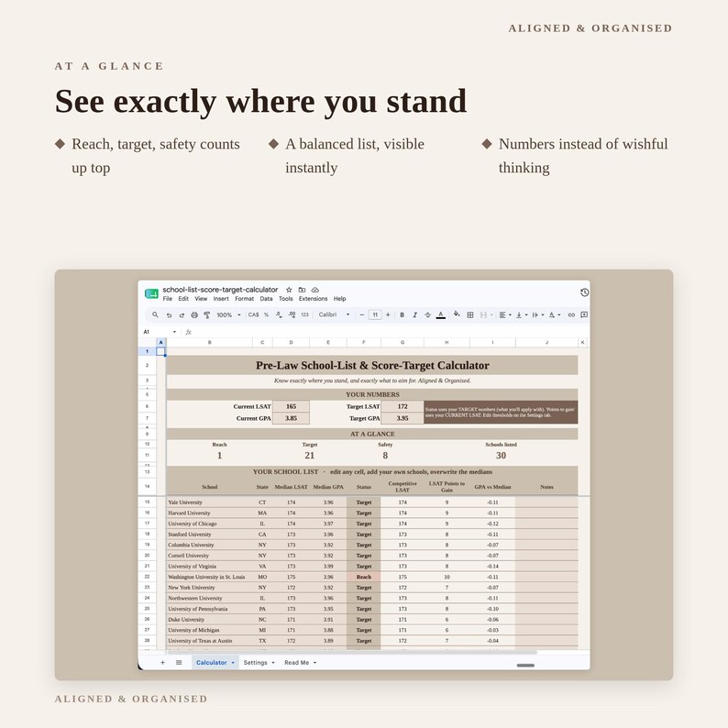Open the horizontal align dropdown
This screenshot has width=728, height=728.
(504, 314)
